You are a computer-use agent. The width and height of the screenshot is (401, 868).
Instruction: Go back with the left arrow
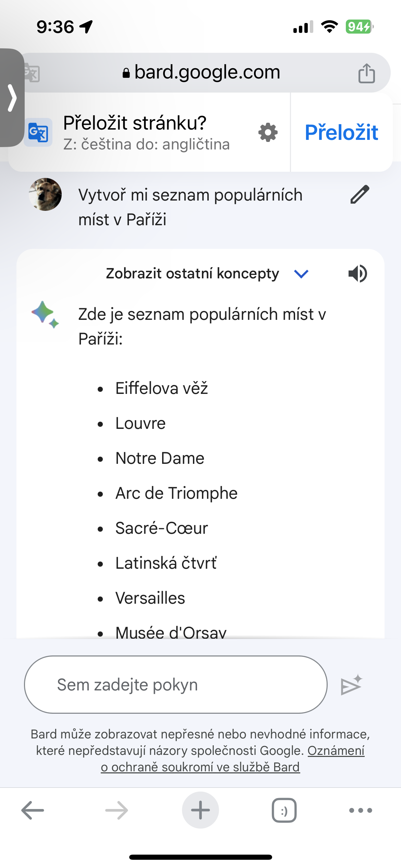[33, 810]
